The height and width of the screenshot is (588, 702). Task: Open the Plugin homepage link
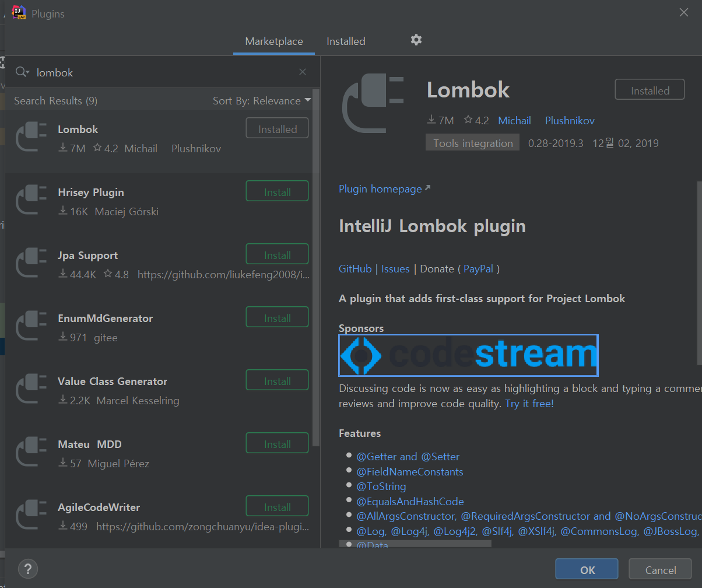[384, 189]
